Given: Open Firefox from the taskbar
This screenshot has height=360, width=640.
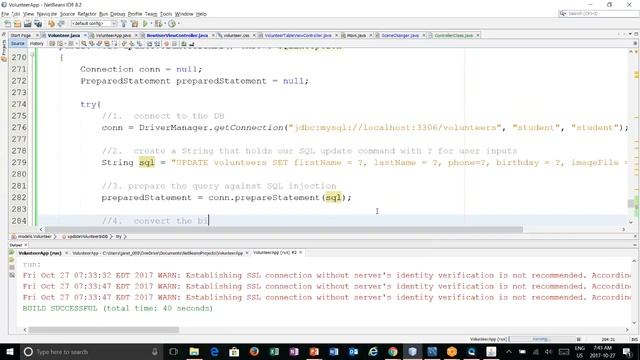Looking at the screenshot, I should coord(254,351).
